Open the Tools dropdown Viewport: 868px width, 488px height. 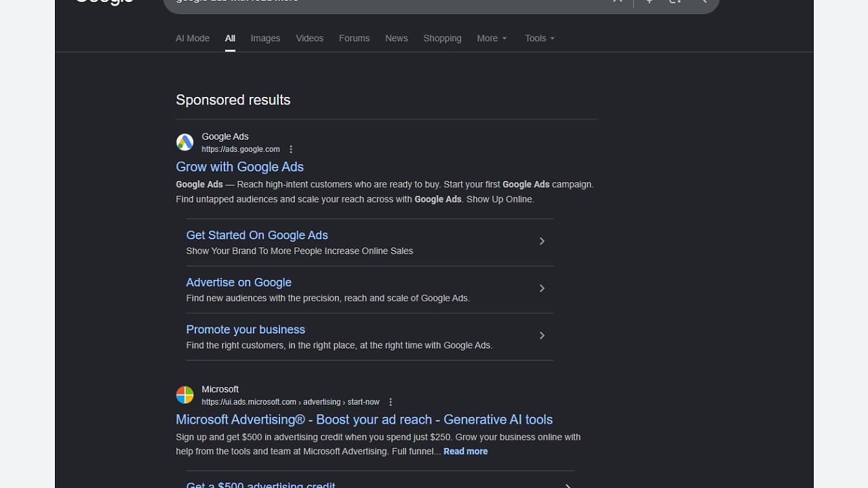(540, 39)
